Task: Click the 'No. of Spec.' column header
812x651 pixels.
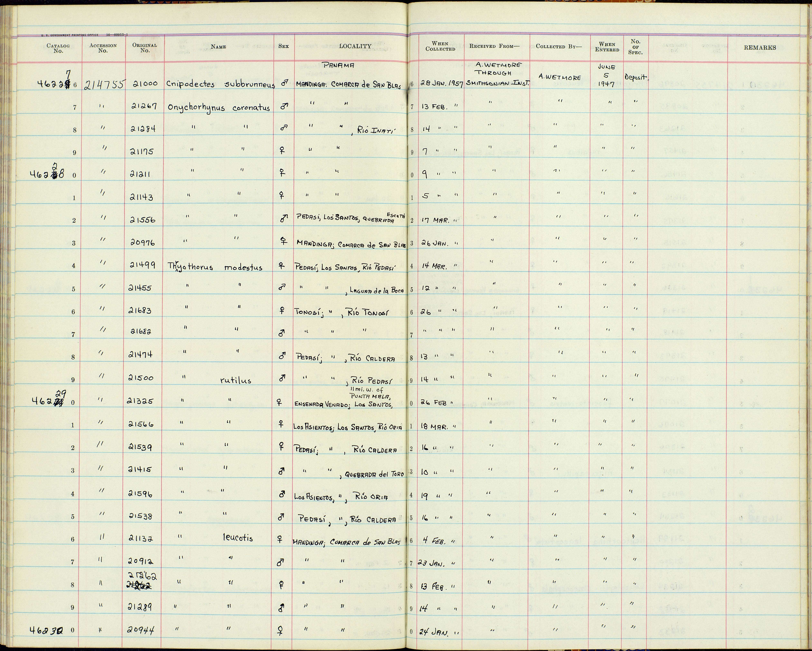Action: click(x=635, y=47)
